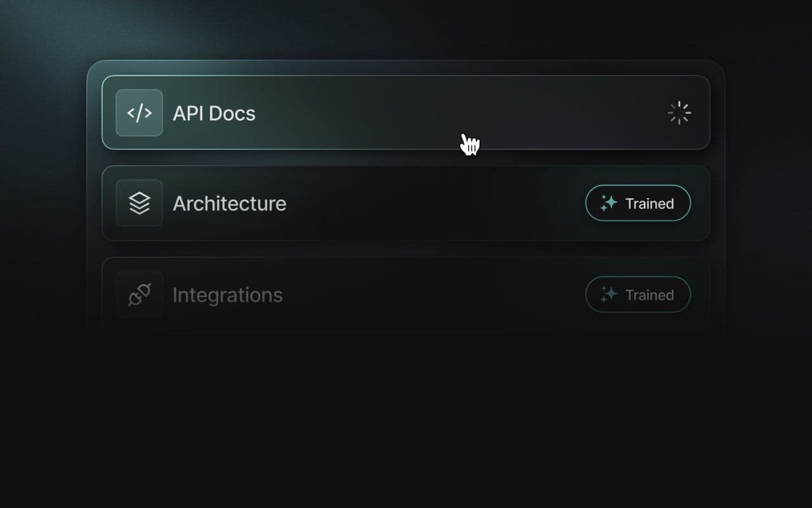Click the sparkle icon in Architecture's Trained badge
Screen dimensions: 812x508
608,203
